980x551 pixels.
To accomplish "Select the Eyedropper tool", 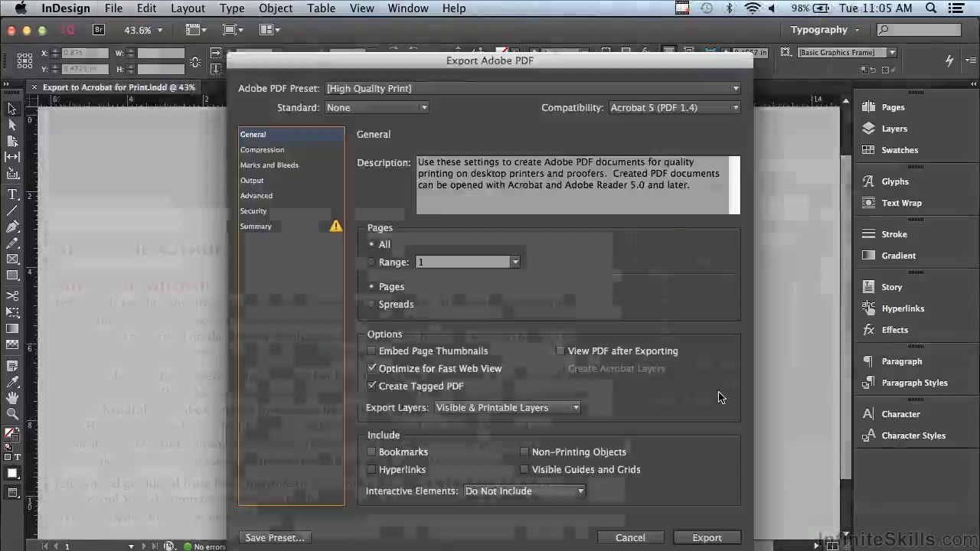I will point(12,381).
